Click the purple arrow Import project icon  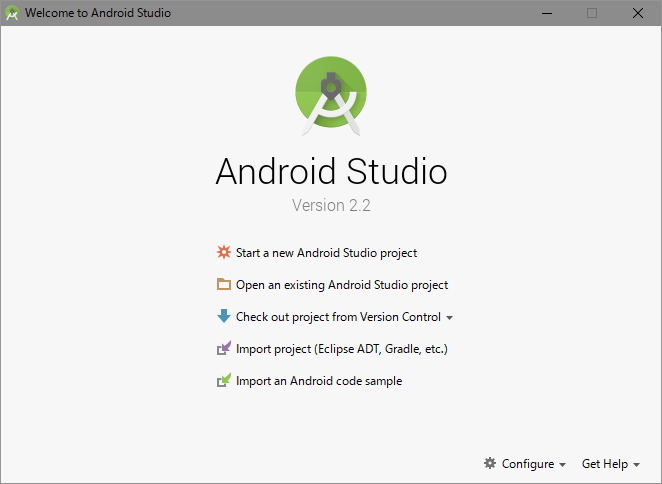click(x=224, y=348)
